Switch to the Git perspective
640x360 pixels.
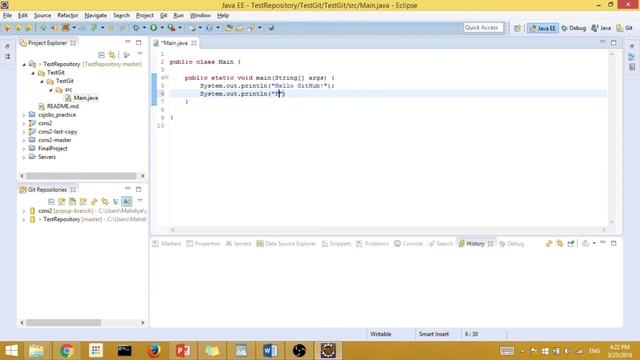pos(624,28)
